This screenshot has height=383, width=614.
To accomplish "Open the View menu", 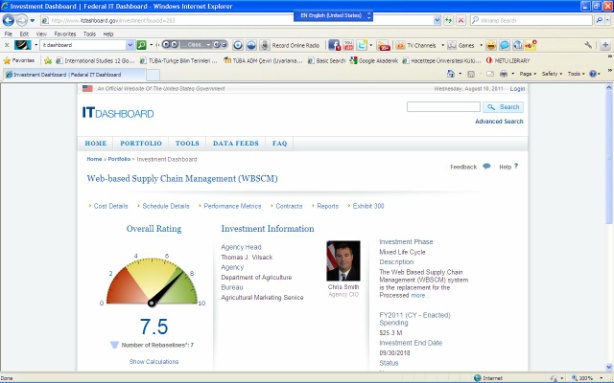I will click(42, 34).
